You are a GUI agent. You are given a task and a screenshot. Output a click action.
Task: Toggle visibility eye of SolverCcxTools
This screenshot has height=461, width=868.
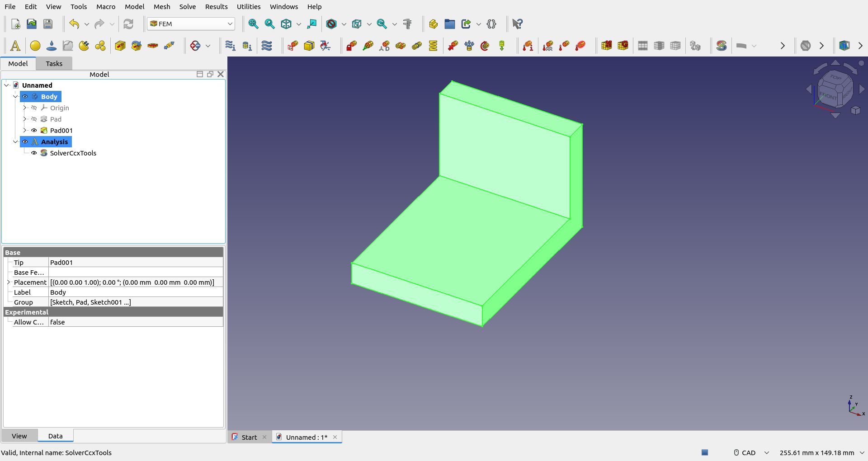click(34, 153)
